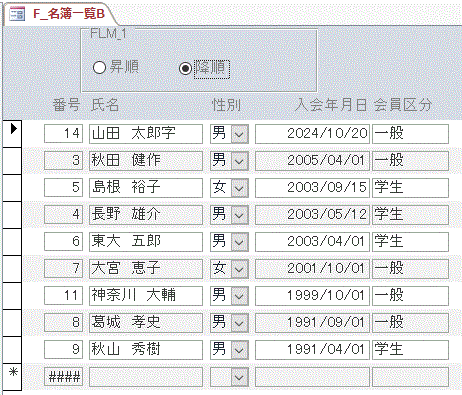Select the 降順 radio button
Screen dimensions: 462x395
click(x=185, y=68)
